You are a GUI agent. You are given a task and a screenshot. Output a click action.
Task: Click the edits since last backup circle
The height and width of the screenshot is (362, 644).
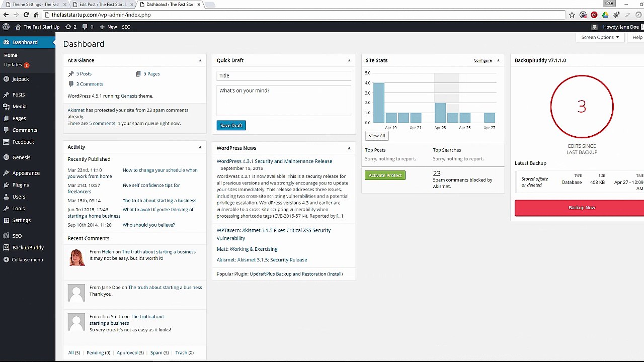[x=582, y=106]
